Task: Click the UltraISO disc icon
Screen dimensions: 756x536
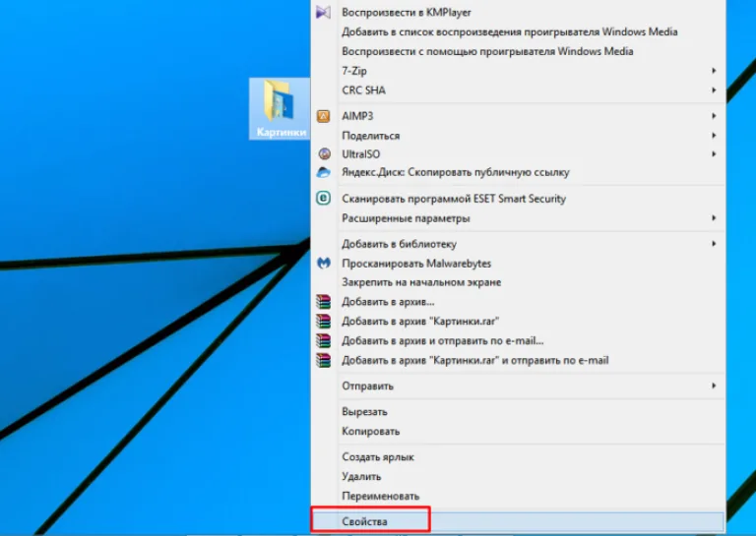Action: click(x=325, y=154)
